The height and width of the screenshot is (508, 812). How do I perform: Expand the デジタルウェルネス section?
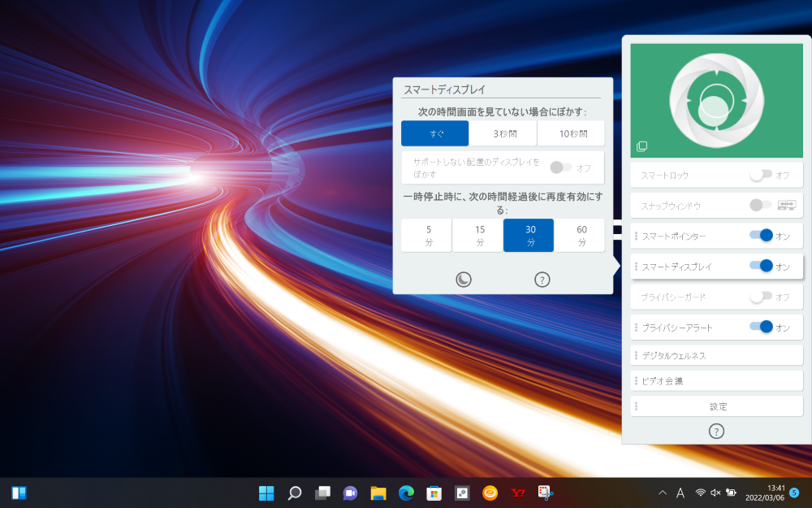click(716, 355)
